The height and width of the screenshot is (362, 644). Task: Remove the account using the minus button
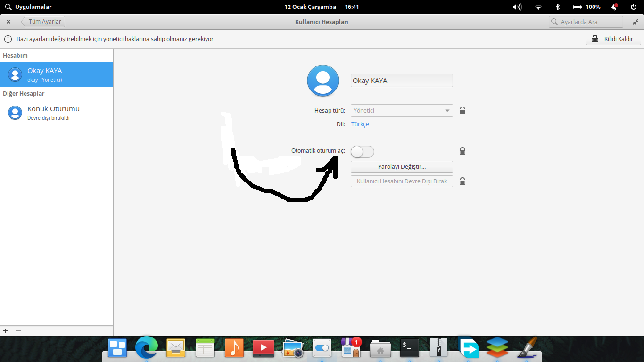tap(18, 331)
